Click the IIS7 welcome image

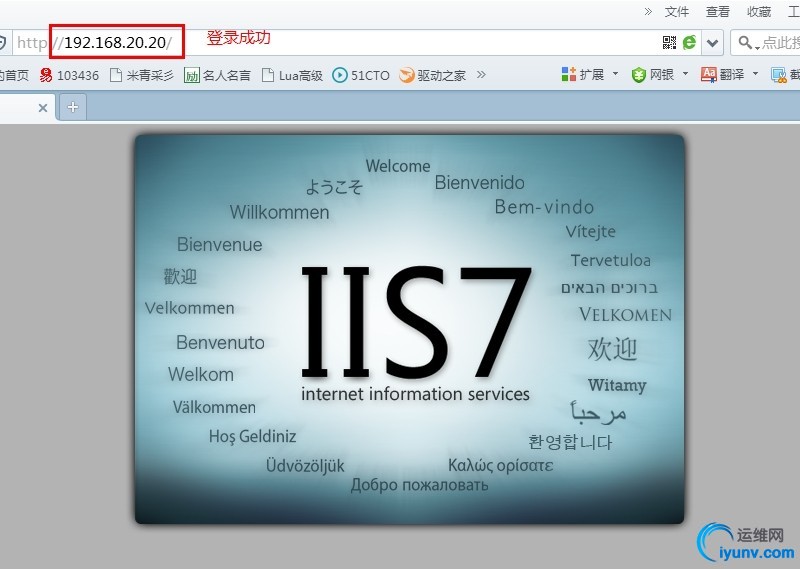point(409,329)
